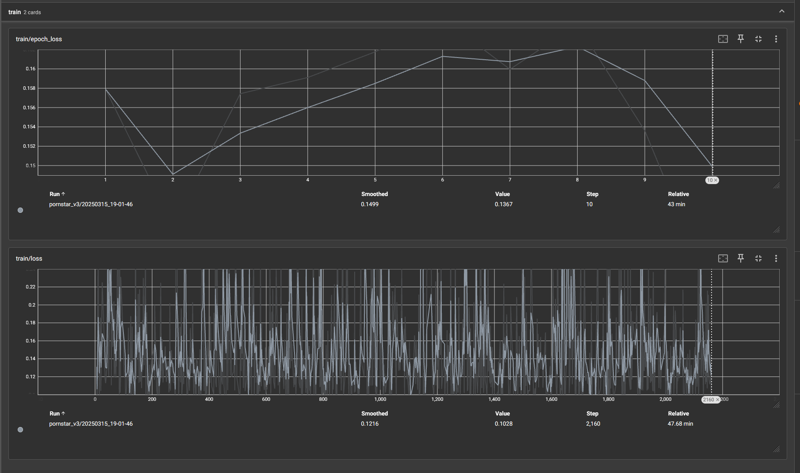
Task: Open more options menu for train/loss card
Action: pyautogui.click(x=776, y=259)
